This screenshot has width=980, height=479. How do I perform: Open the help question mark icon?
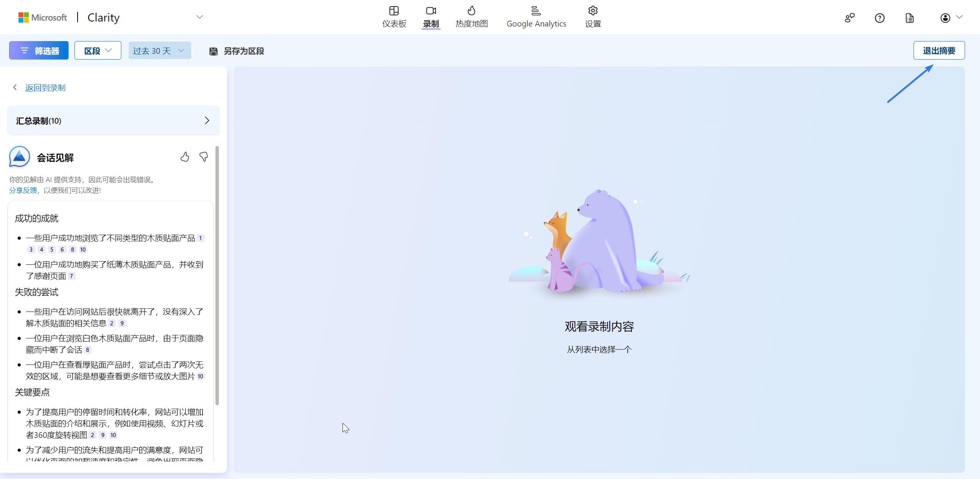pyautogui.click(x=879, y=18)
